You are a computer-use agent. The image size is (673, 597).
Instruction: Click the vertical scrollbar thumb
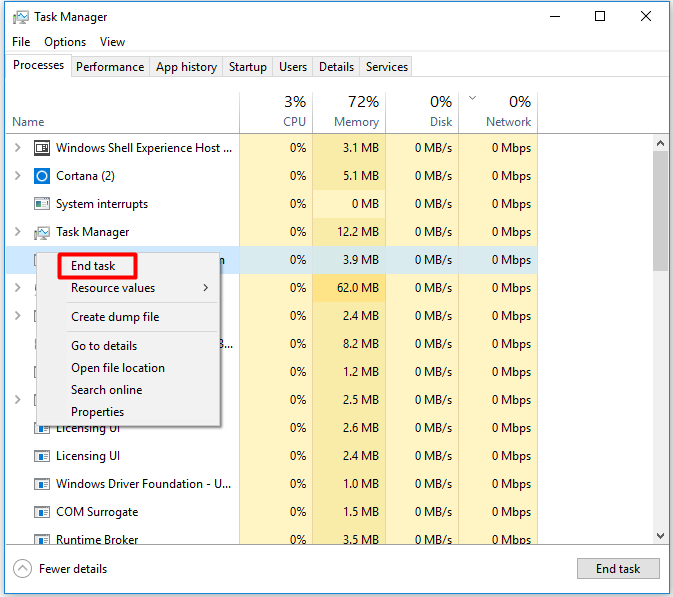pyautogui.click(x=661, y=211)
